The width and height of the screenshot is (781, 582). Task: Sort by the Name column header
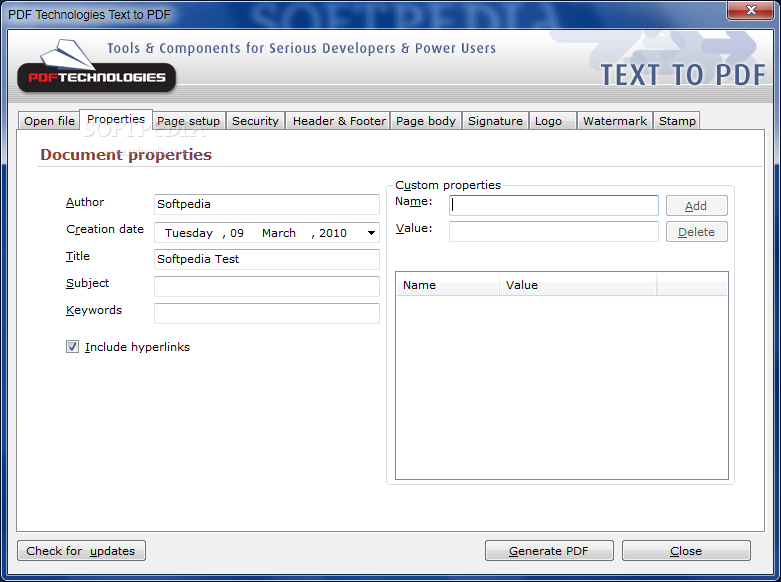point(448,285)
